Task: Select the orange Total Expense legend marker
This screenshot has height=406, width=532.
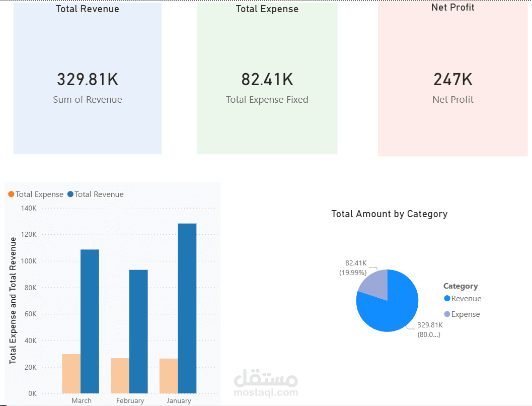Action: click(x=11, y=194)
